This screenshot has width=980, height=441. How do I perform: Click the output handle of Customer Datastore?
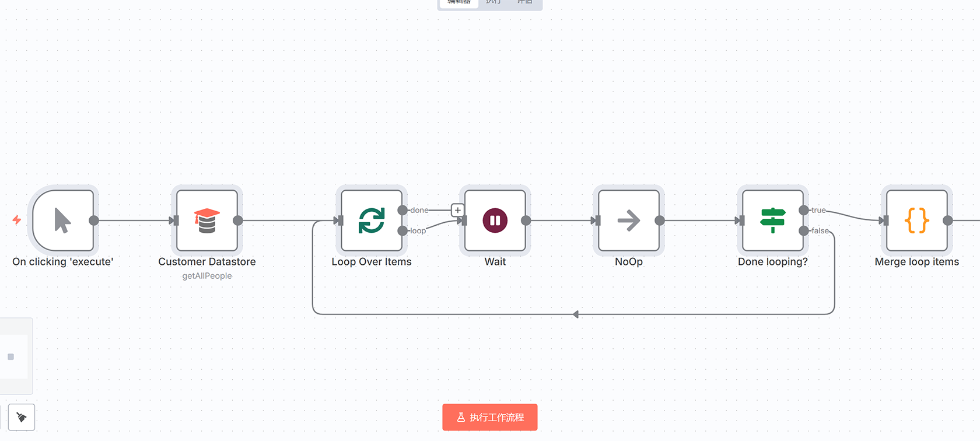pos(238,220)
